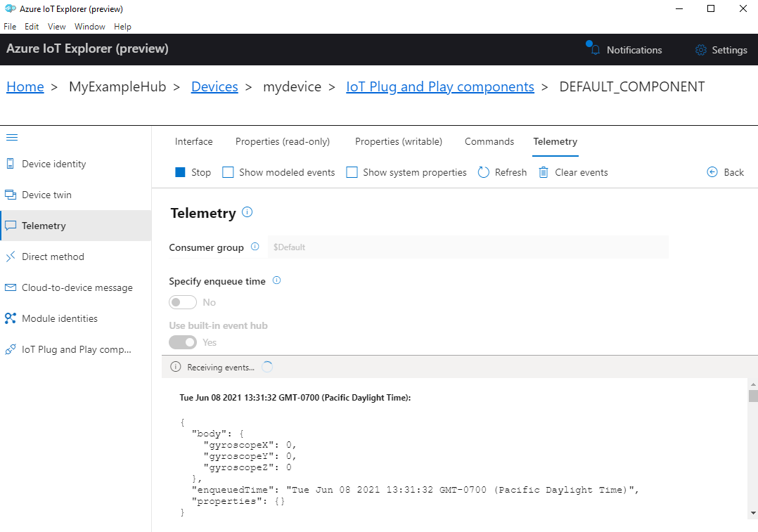This screenshot has height=532, width=758.
Task: Clear events using the trash icon
Action: point(541,171)
